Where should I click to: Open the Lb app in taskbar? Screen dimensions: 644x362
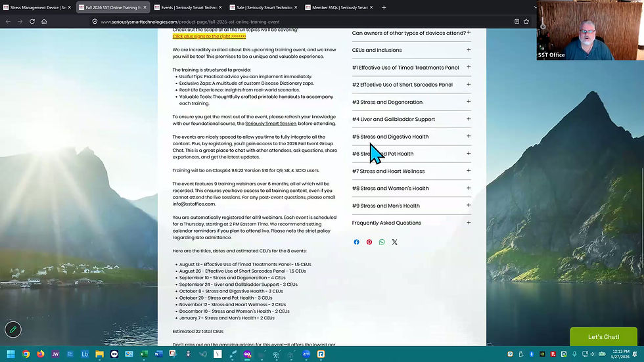pos(85,354)
